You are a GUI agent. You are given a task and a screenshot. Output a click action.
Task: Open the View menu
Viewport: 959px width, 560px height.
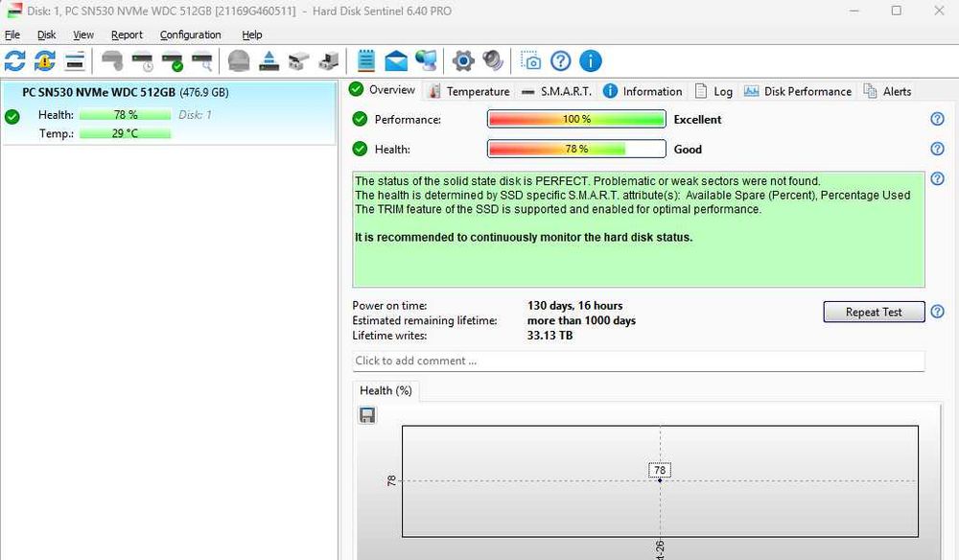[x=83, y=35]
